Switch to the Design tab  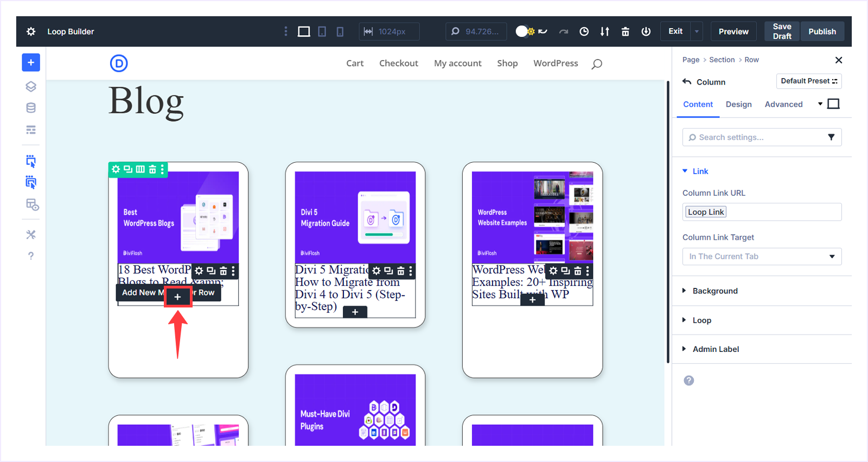click(738, 104)
